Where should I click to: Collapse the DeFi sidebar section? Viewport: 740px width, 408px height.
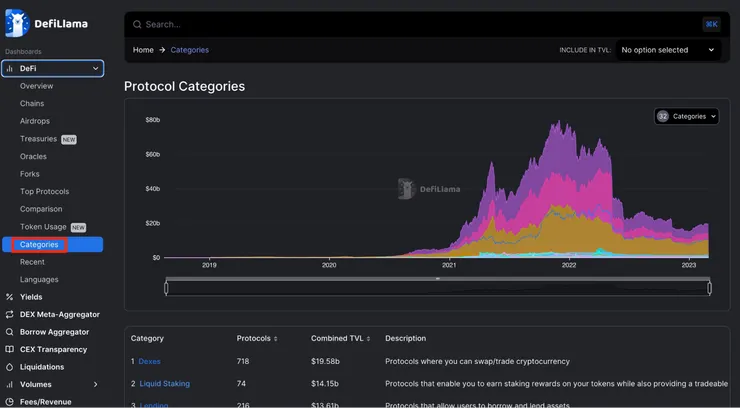[x=96, y=68]
